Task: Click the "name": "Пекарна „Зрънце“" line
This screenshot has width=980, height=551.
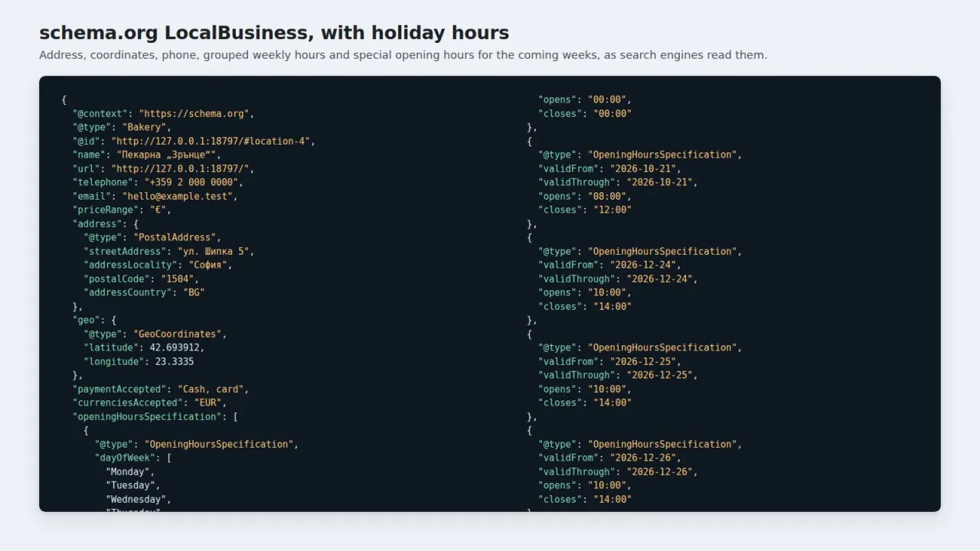Action: click(x=146, y=155)
